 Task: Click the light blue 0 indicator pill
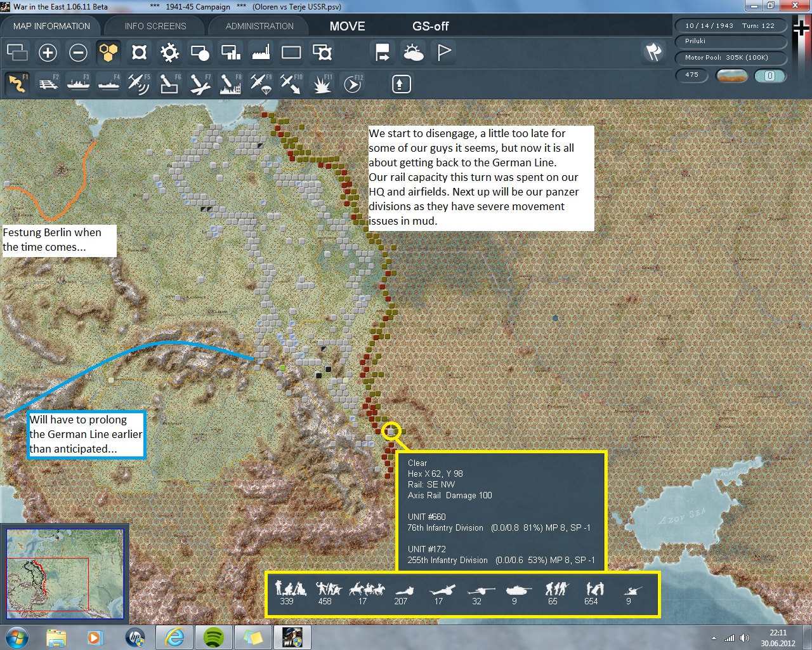tap(769, 76)
